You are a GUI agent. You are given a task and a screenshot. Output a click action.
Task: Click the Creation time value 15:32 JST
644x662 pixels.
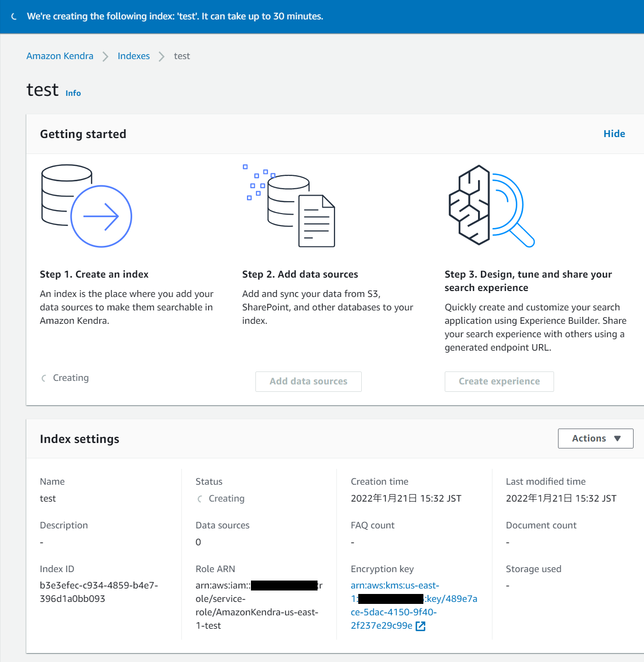click(x=406, y=499)
